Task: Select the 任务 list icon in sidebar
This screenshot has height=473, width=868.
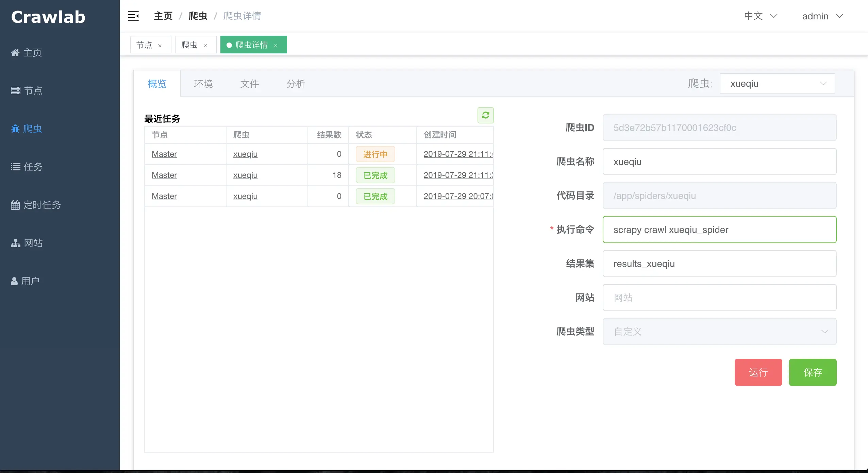Action: (x=15, y=167)
